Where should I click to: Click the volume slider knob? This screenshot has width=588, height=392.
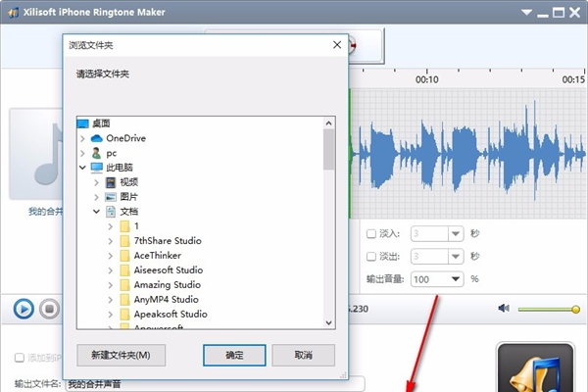pos(575,310)
